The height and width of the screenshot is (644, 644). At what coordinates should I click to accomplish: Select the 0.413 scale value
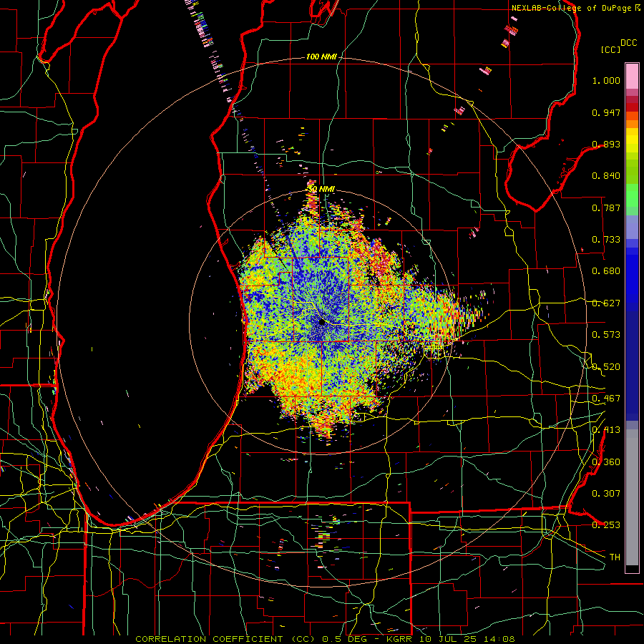coord(606,430)
